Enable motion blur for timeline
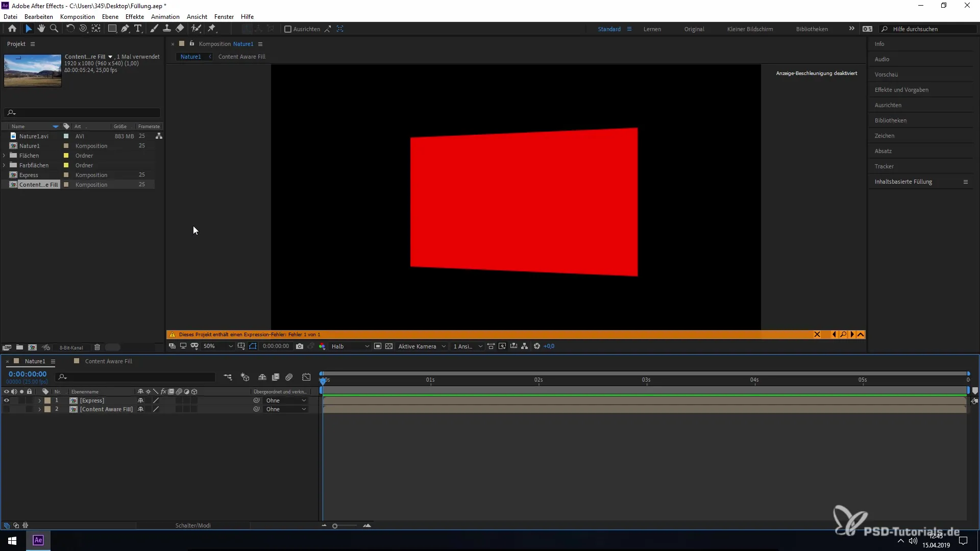980x551 pixels. pos(289,377)
